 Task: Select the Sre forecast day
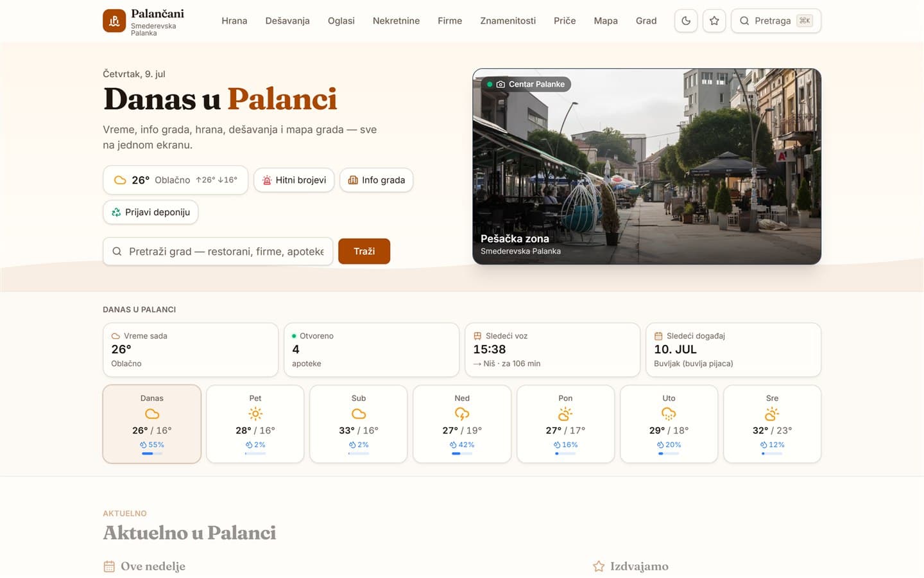[772, 424]
